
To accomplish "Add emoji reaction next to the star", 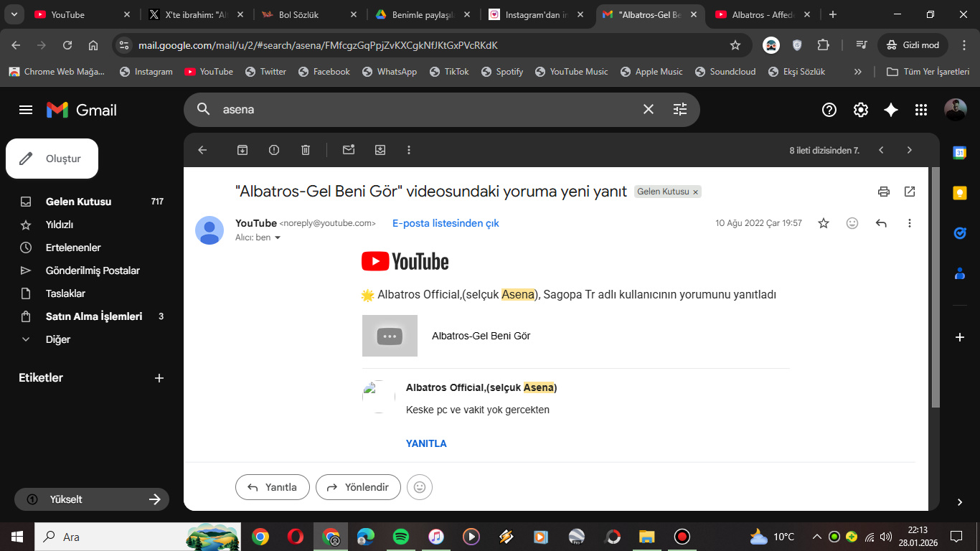I will (x=852, y=223).
